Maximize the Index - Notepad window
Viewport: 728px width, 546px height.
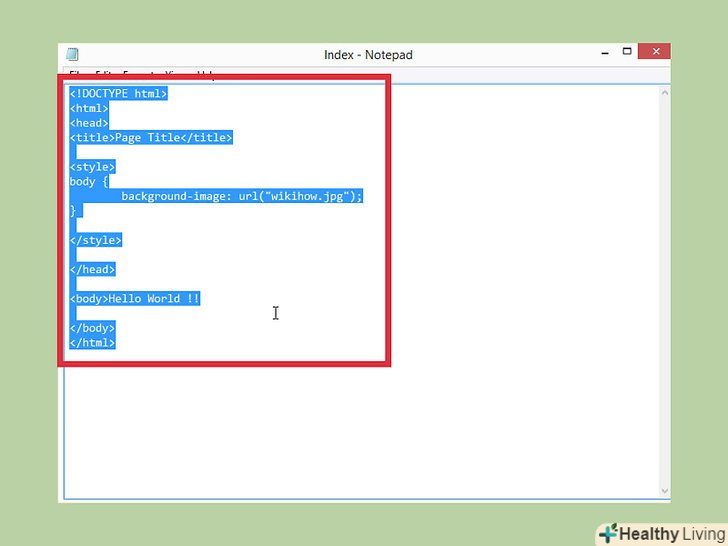tap(627, 52)
